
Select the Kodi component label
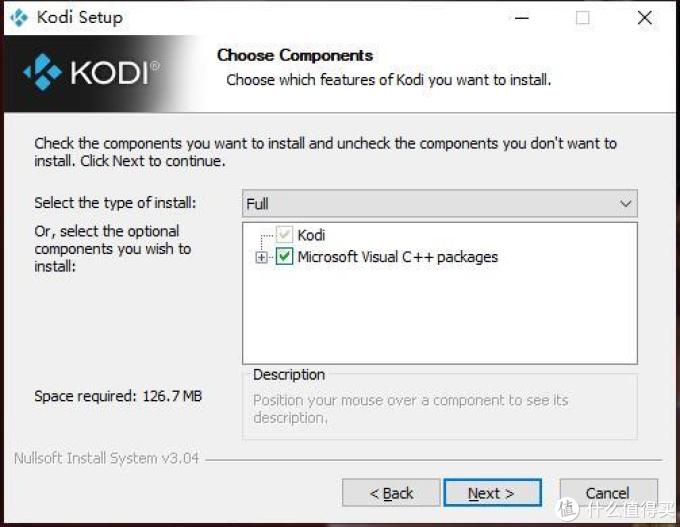(x=311, y=235)
